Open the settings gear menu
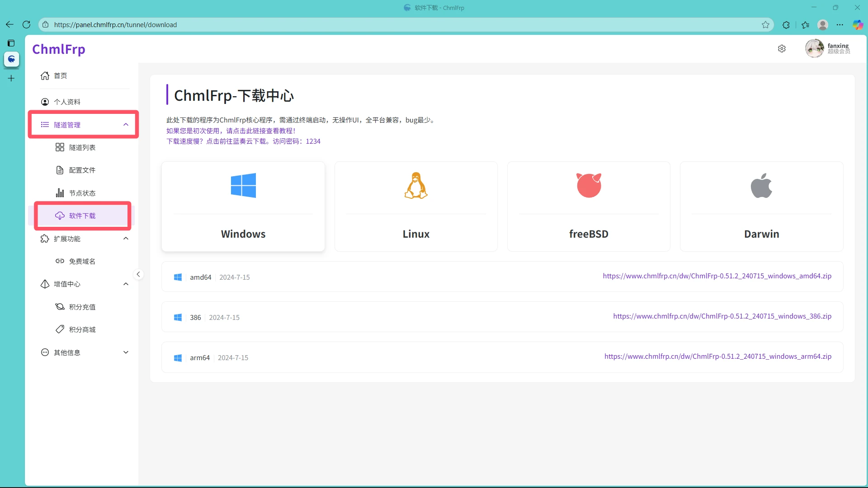 click(x=782, y=48)
